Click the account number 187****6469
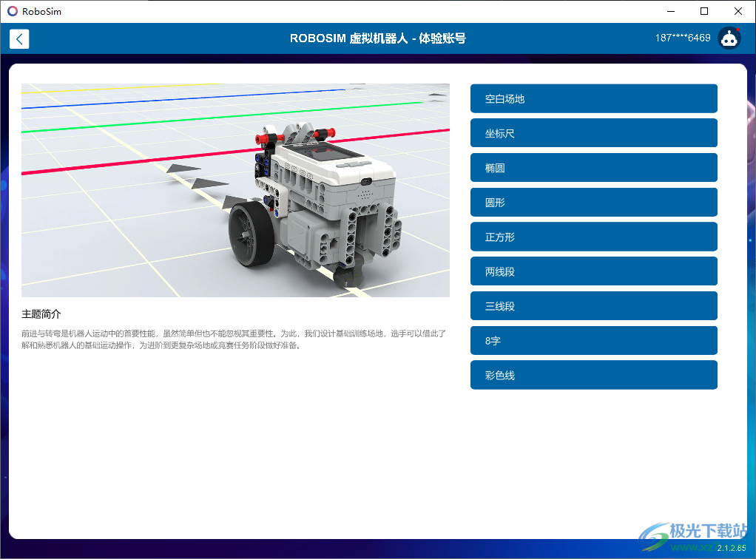Viewport: 756px width, 559px height. [x=683, y=38]
